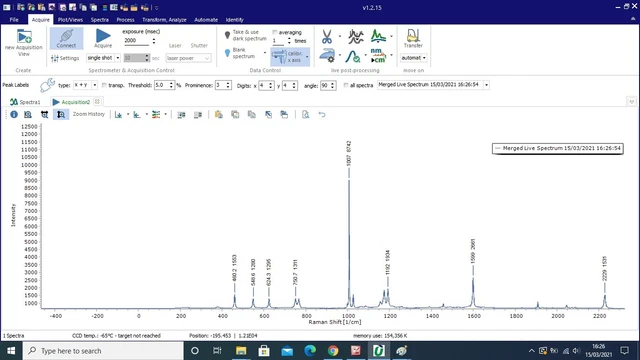Click the undo arrow icon in plot toolbar
The height and width of the screenshot is (360, 640).
pyautogui.click(x=322, y=115)
